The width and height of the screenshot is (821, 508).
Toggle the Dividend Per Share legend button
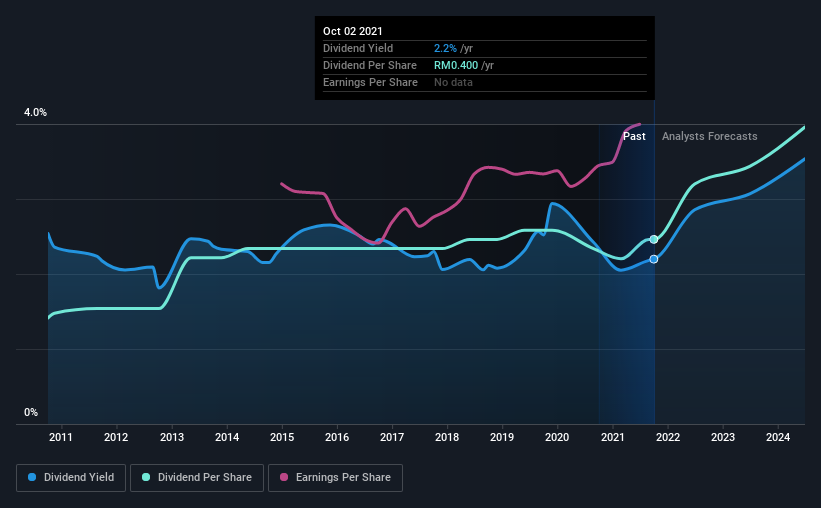197,478
